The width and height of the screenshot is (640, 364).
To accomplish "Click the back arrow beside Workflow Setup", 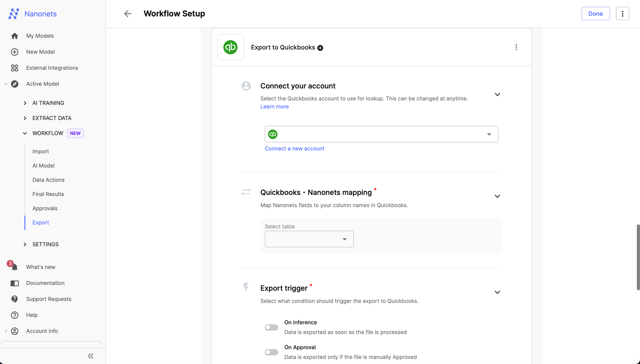I will (128, 14).
